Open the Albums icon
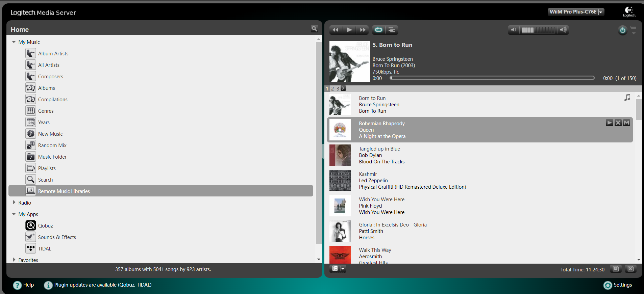The image size is (644, 294). 31,88
